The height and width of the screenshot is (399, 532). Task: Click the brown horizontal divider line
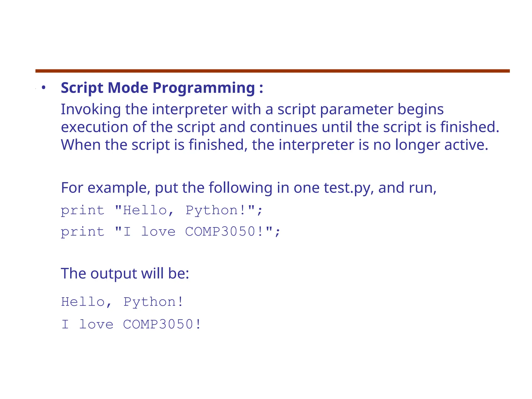[272, 71]
